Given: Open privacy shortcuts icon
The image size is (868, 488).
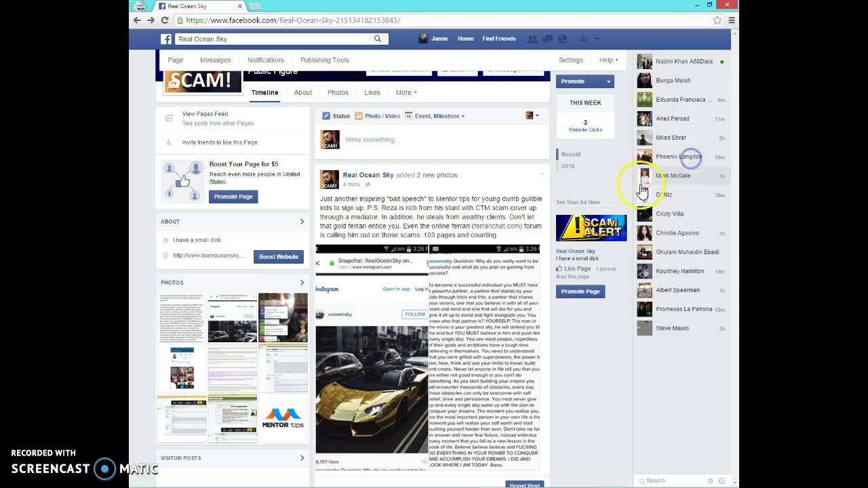Looking at the screenshot, I should (585, 39).
